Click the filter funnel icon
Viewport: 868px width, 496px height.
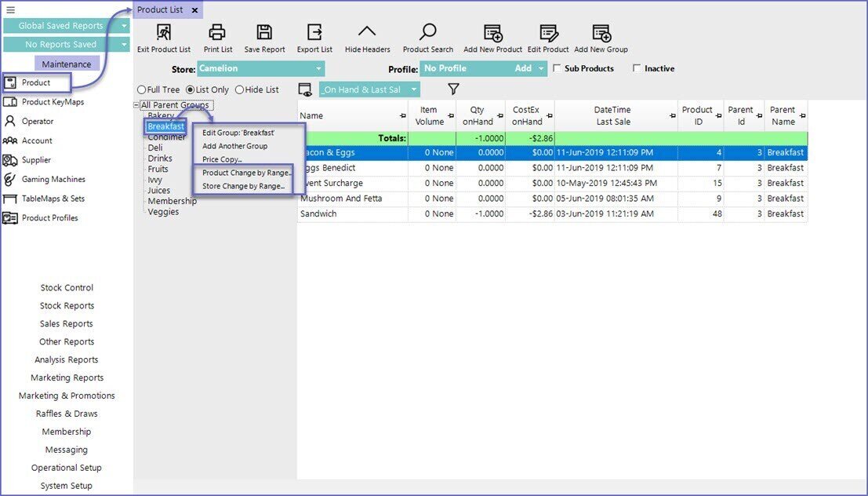tap(453, 89)
